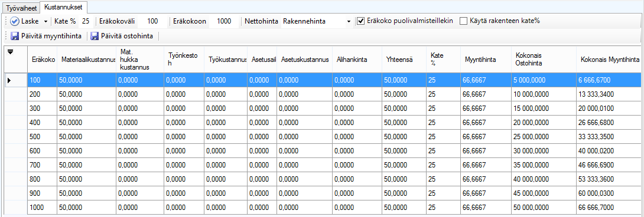Sort by Eräkoko column header
The height and width of the screenshot is (217, 644).
(43, 60)
